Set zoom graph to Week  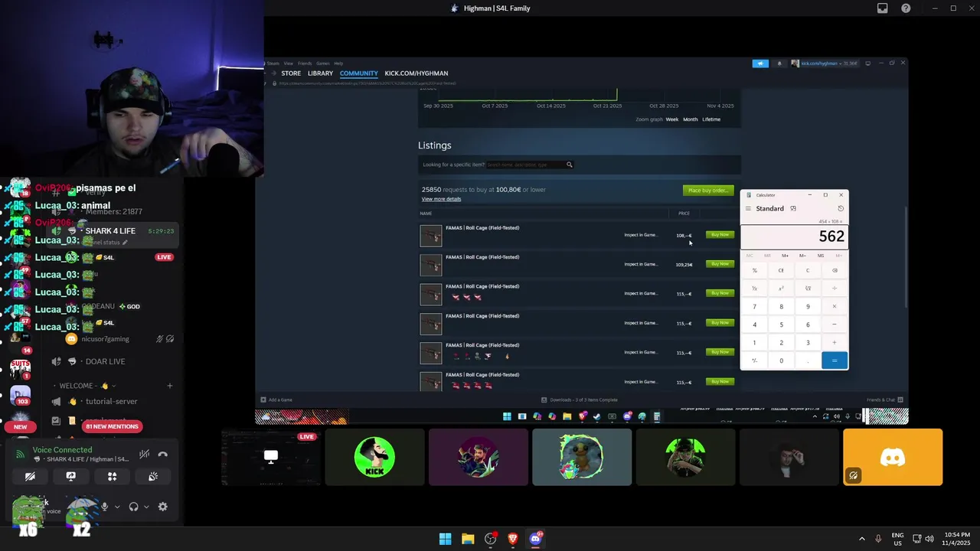click(x=672, y=119)
